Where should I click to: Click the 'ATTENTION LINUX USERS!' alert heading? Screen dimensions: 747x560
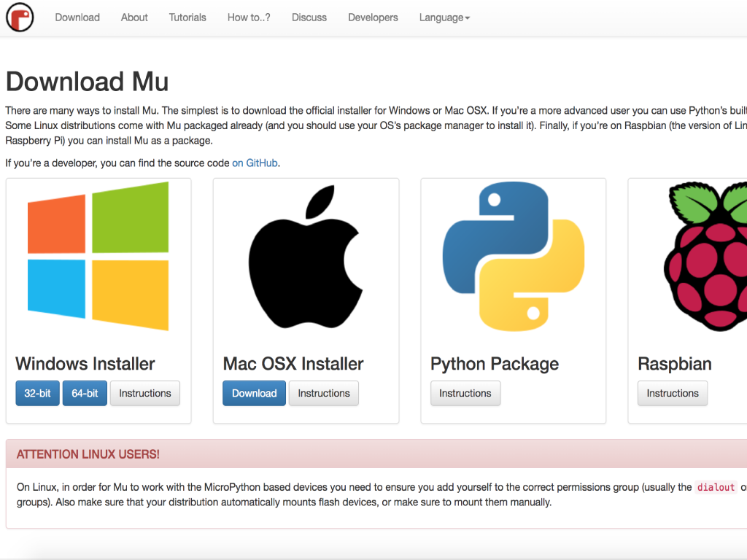88,454
